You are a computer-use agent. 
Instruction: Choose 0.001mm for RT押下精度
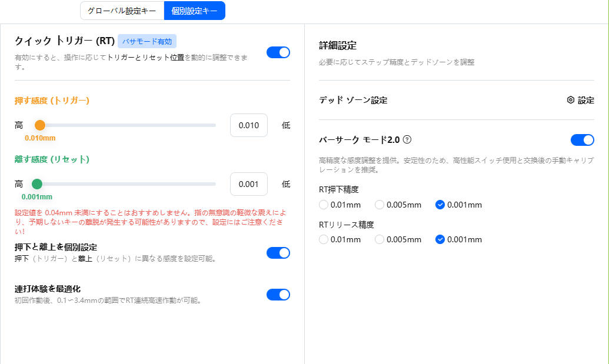(440, 205)
